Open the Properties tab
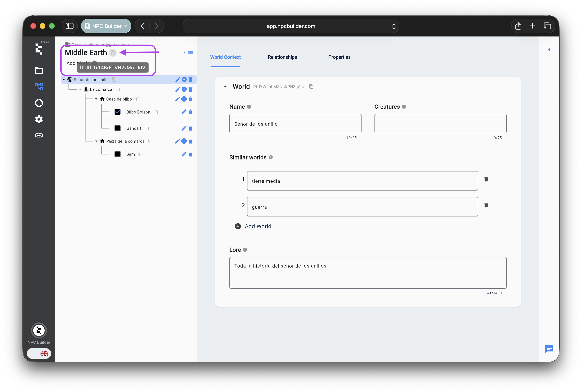 (339, 57)
